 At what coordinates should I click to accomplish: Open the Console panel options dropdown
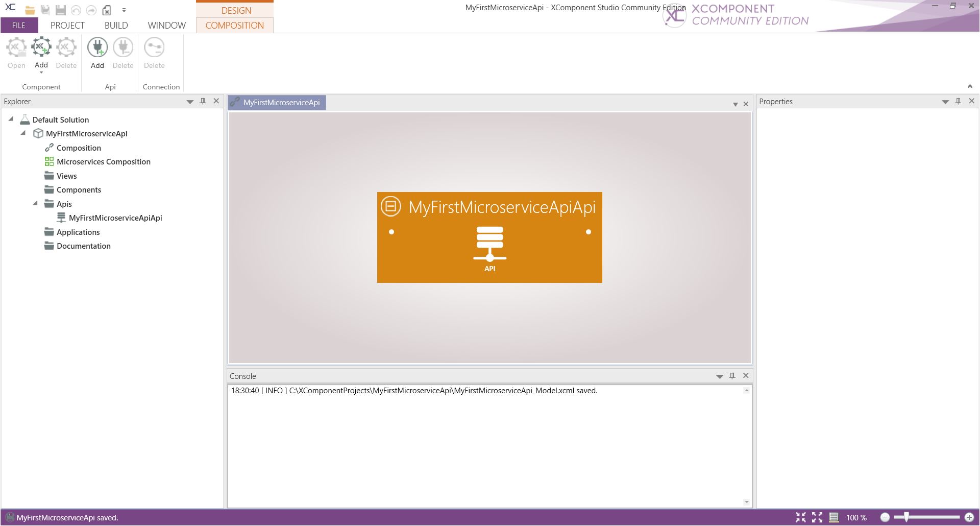(x=720, y=376)
